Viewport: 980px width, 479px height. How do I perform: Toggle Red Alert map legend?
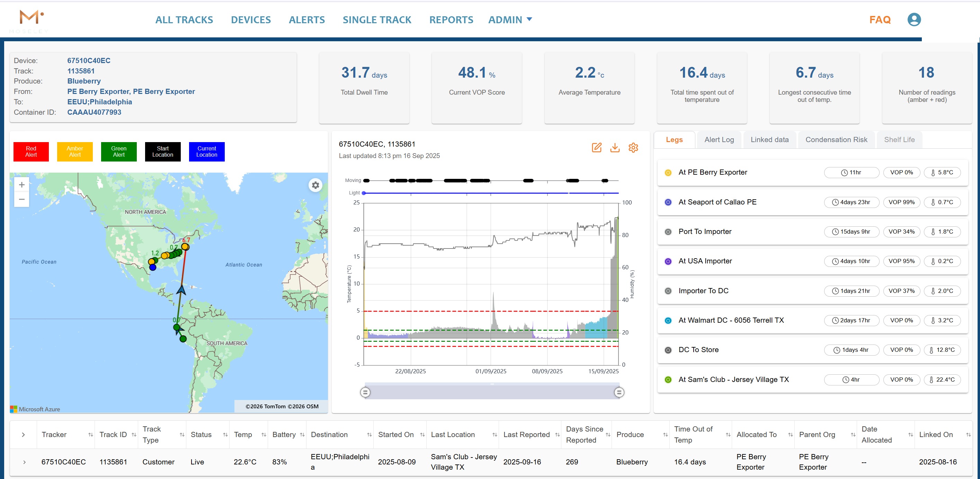31,151
